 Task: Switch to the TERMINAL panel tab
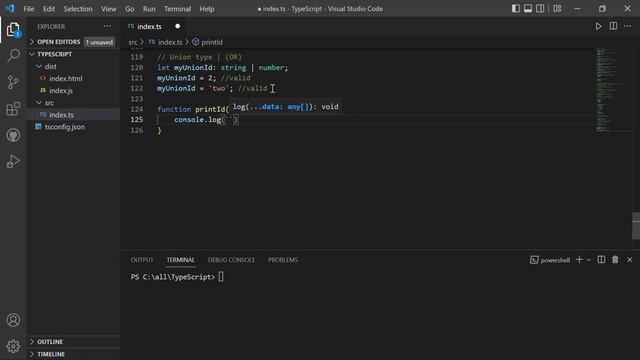pyautogui.click(x=180, y=260)
